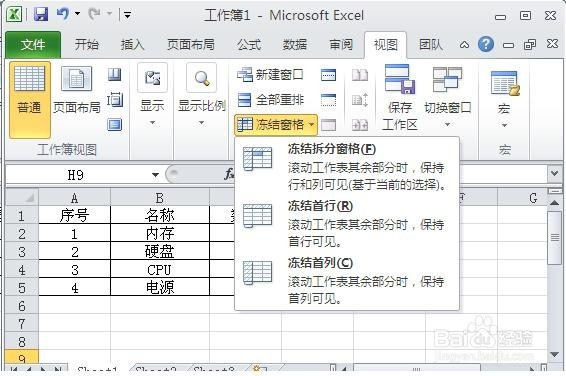The image size is (566, 376).
Task: Click the vertical scrollbar up arrow
Action: click(555, 203)
